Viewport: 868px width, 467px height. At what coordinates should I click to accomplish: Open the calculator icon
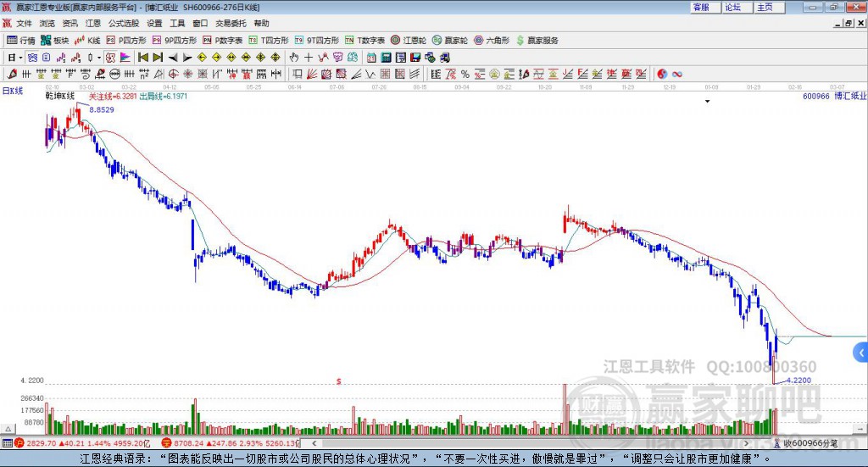386,58
